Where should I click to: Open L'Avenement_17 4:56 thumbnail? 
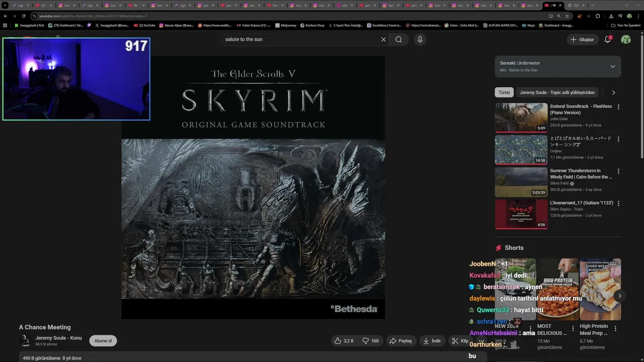[521, 214]
